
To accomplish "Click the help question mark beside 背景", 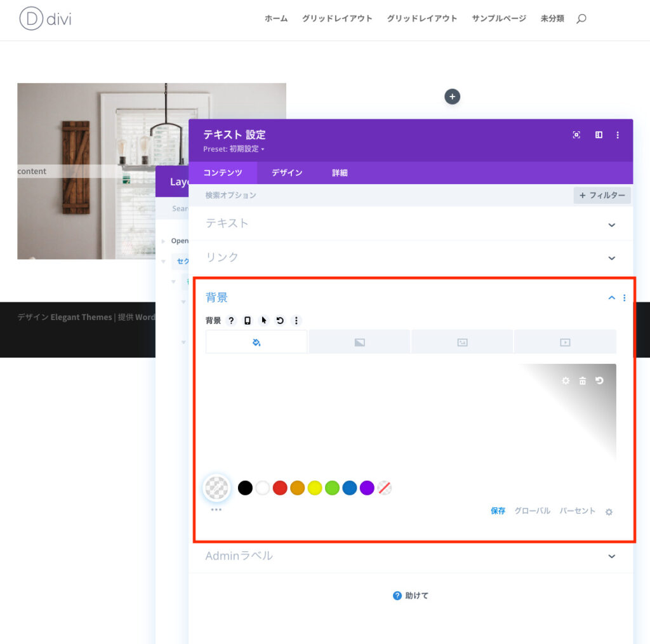I will [231, 321].
